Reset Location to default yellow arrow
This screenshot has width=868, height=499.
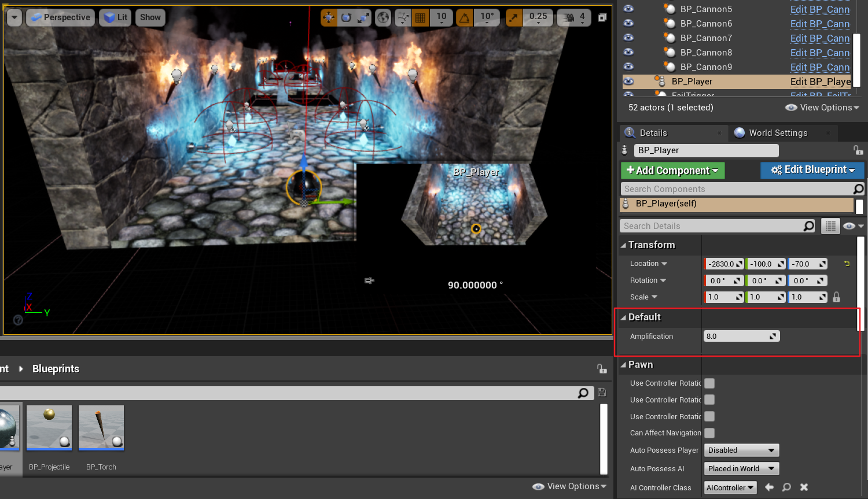click(x=847, y=264)
